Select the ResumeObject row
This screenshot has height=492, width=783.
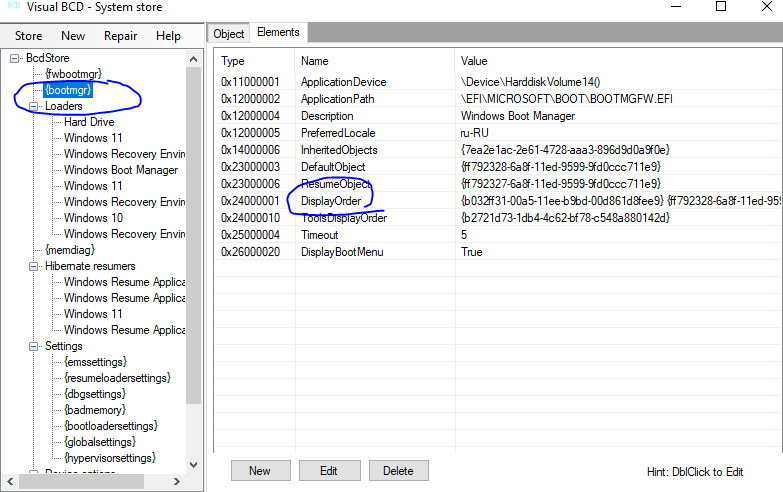click(x=498, y=184)
